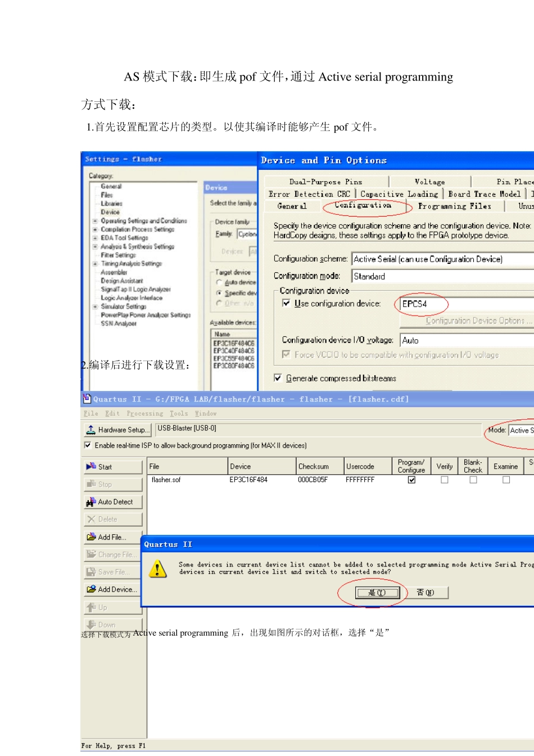
Task: Click Yes (是) in Quartus dialog
Action: 377,592
